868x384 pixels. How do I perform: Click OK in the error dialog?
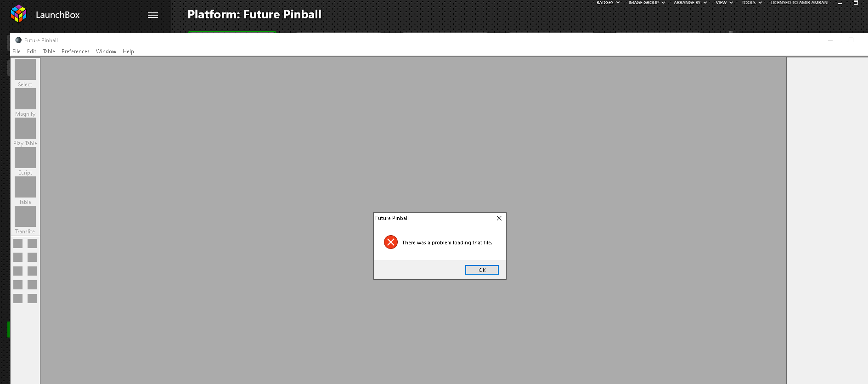482,270
